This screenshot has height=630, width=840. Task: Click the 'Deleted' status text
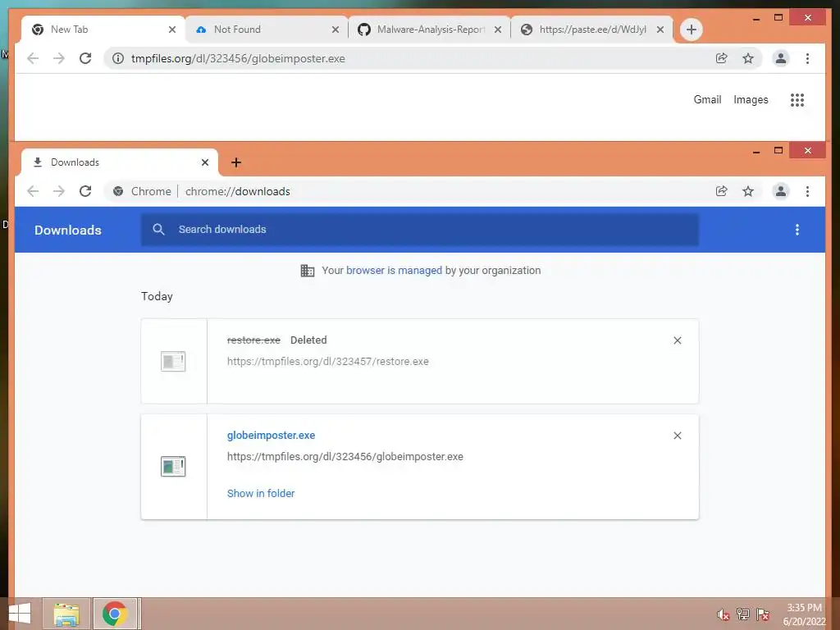tap(308, 340)
